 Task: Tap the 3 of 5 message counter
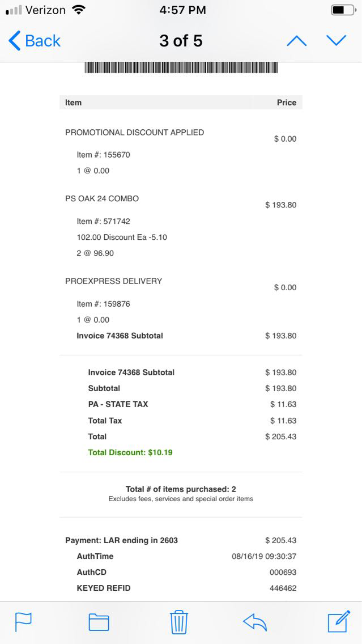click(x=181, y=41)
